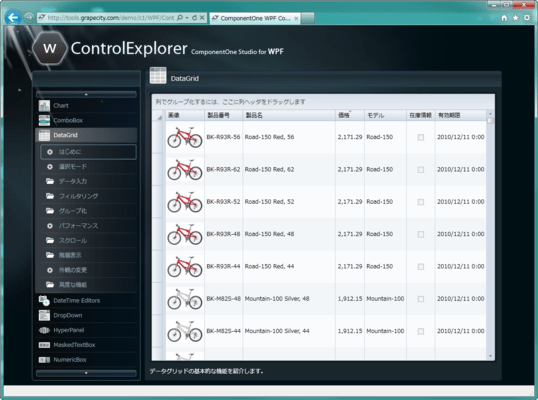Switch to ComponentOne WPF browser tab

pos(255,18)
